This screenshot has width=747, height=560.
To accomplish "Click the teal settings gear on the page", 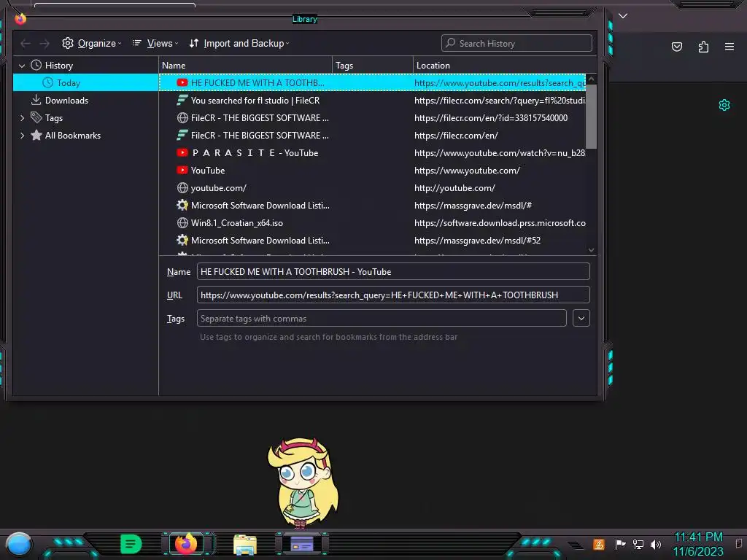I will pos(724,105).
